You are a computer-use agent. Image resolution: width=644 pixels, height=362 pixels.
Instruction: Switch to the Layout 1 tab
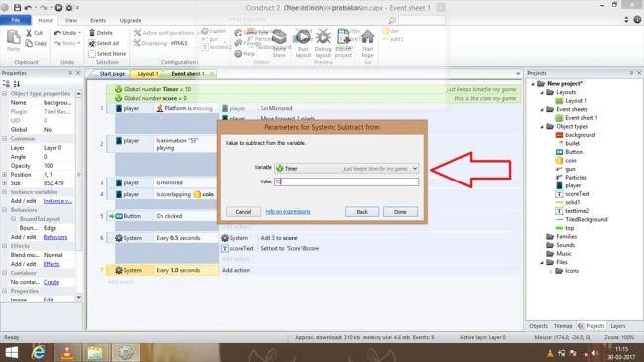147,74
